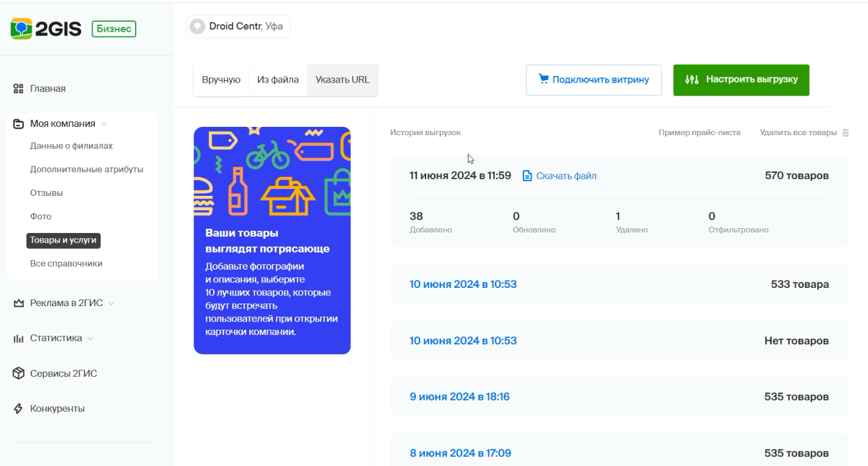The height and width of the screenshot is (466, 868).
Task: Click the blue Ваши товары promo banner
Action: tap(272, 241)
